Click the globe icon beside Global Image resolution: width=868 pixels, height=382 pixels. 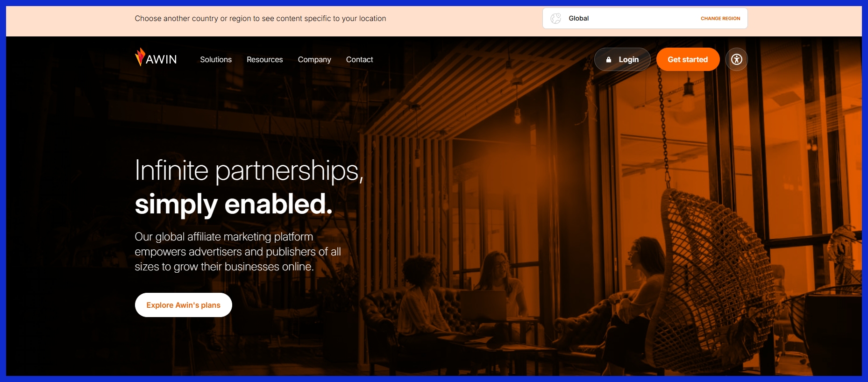point(555,18)
